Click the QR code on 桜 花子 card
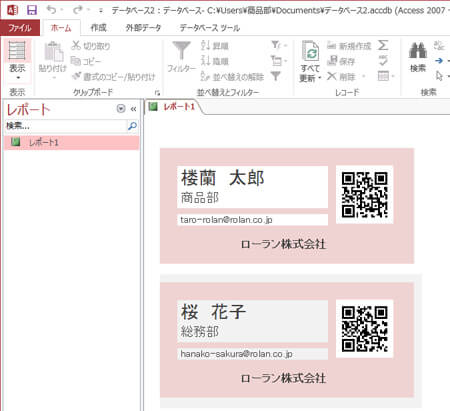Screen dimensions: 450x411 point(364,329)
